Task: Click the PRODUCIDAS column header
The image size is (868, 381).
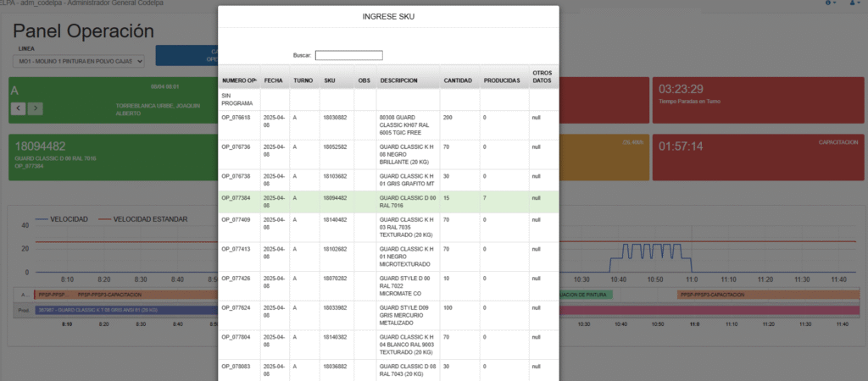Action: coord(502,80)
